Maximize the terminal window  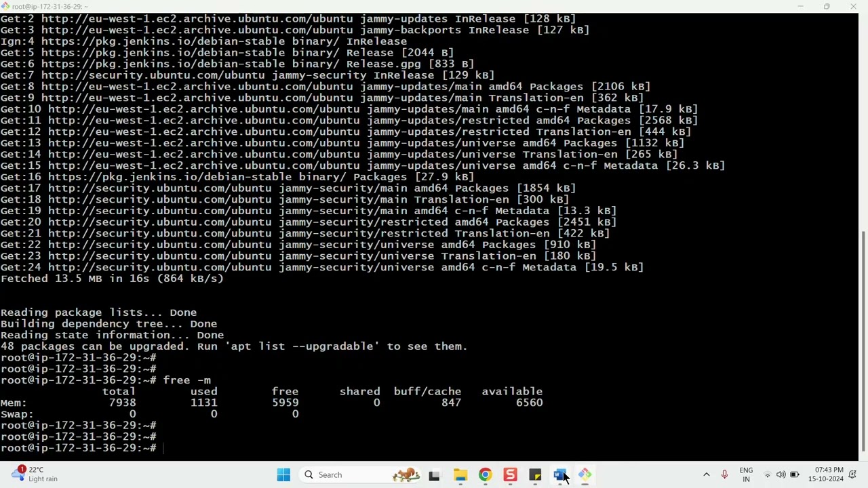pyautogui.click(x=827, y=6)
